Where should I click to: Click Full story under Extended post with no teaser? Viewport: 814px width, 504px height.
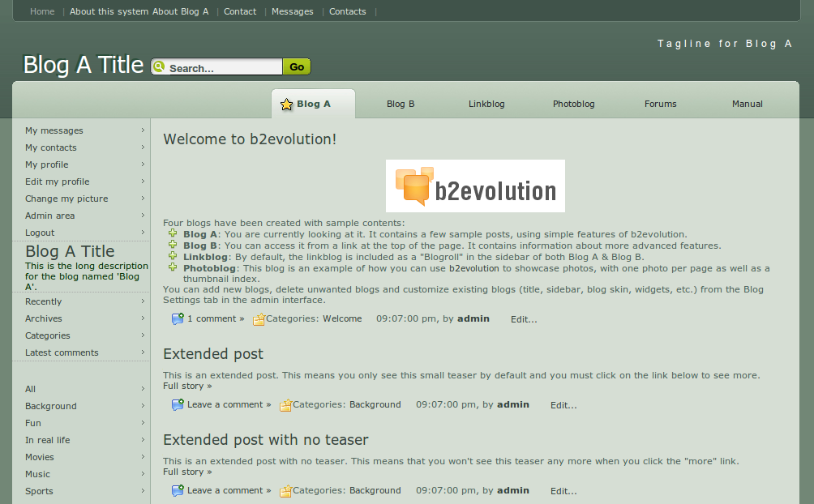coord(187,472)
